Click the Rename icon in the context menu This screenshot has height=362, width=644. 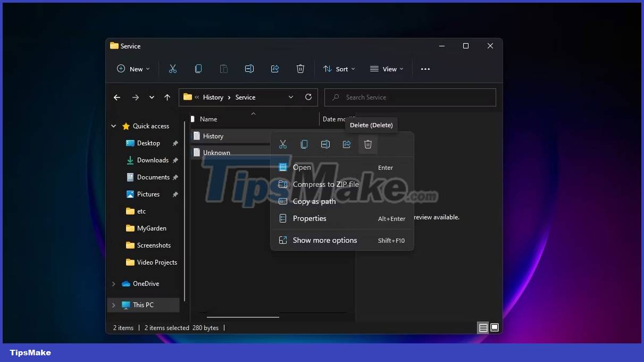click(x=325, y=144)
